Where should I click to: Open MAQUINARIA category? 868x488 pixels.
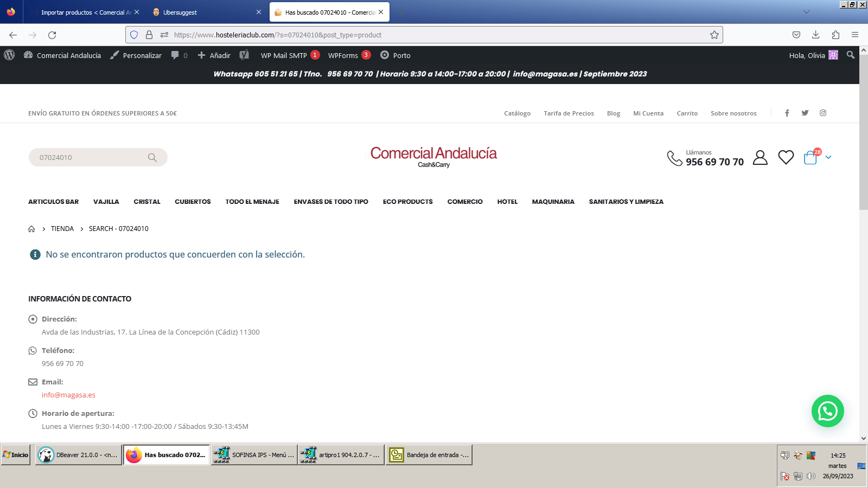coord(553,202)
